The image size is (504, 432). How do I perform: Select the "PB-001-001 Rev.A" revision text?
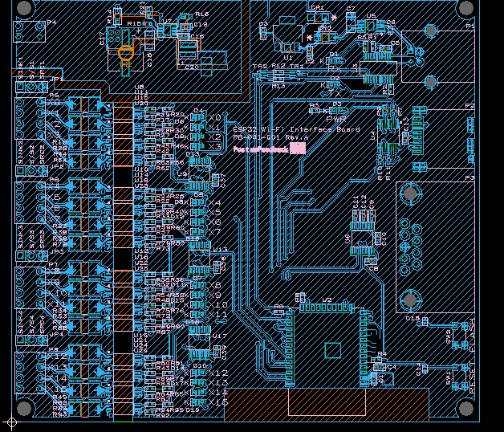pos(270,137)
